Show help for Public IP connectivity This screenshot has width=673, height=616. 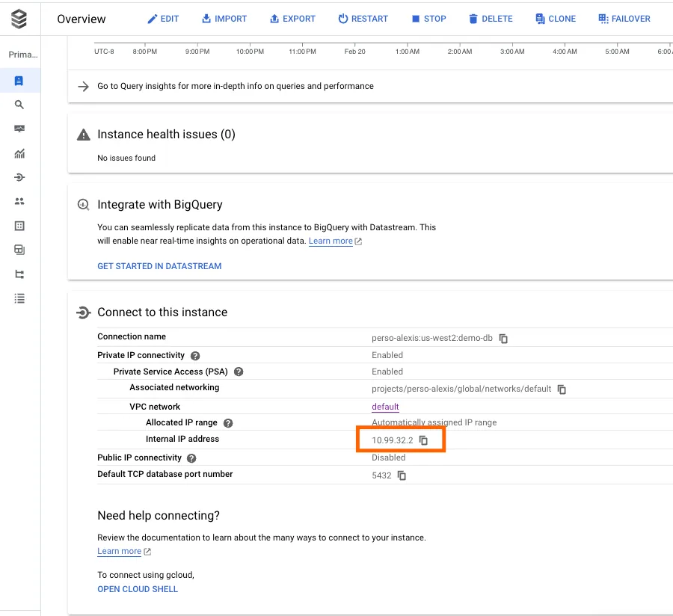(191, 458)
